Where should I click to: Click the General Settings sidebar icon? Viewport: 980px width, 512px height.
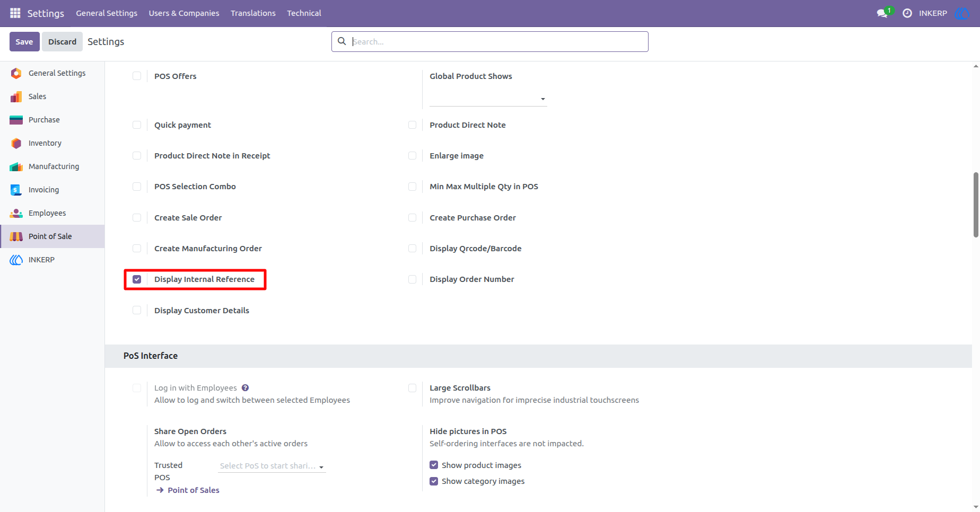[x=16, y=73]
